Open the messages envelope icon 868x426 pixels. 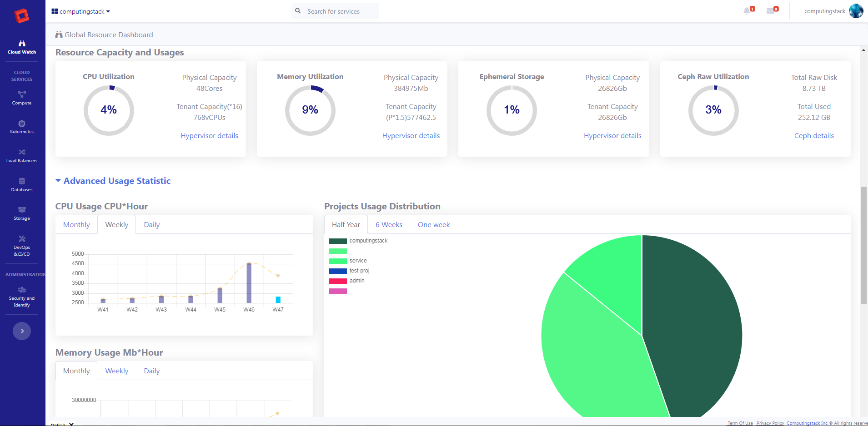point(770,11)
